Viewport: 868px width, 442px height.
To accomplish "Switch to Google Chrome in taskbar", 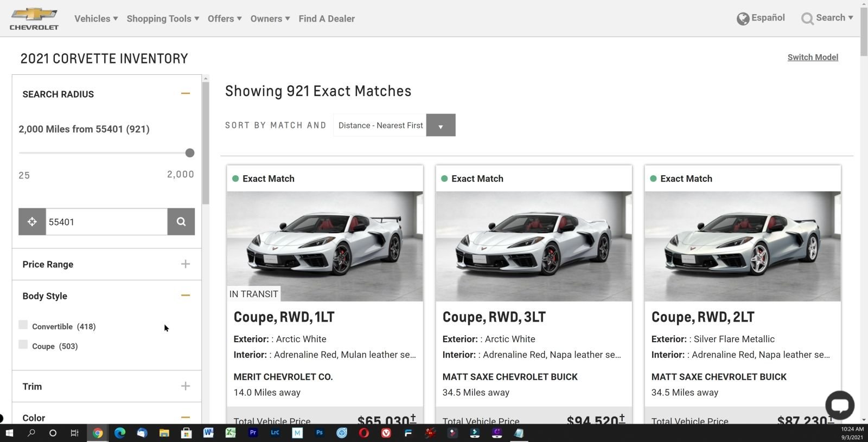I will (98, 433).
